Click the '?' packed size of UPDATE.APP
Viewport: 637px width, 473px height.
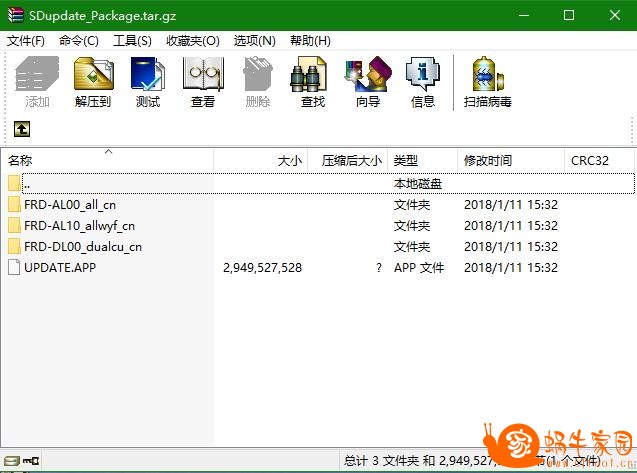click(379, 267)
